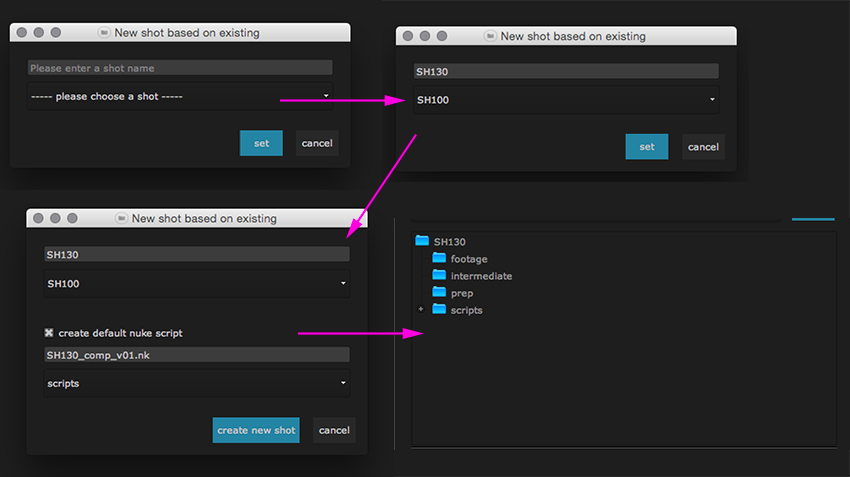850x477 pixels.
Task: Click the scripts folder icon in tree
Action: pyautogui.click(x=439, y=310)
